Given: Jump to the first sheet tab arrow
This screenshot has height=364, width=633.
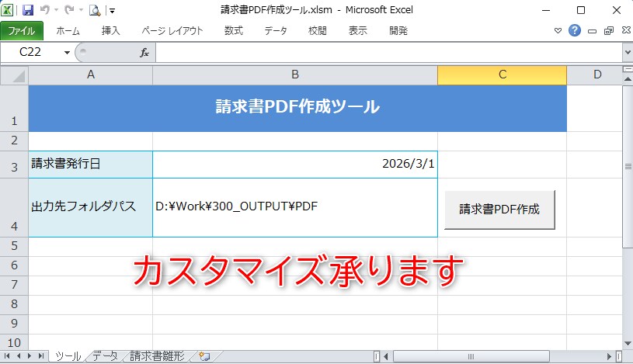Looking at the screenshot, I should (x=7, y=356).
